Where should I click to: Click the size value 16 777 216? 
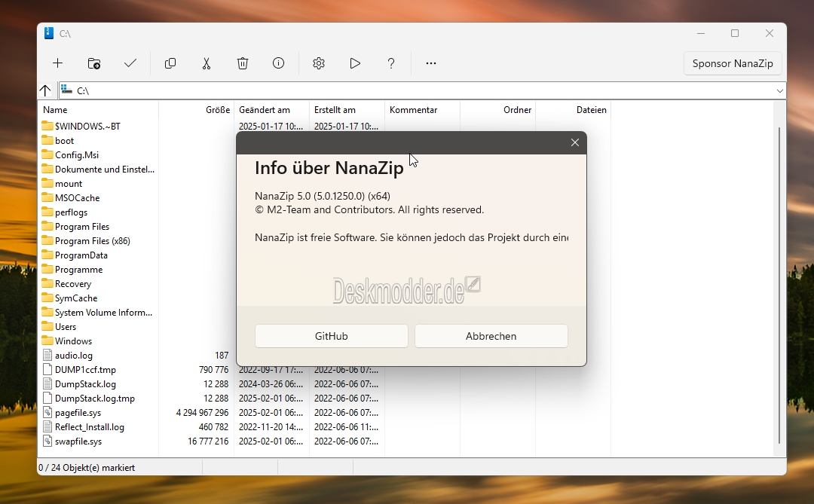[x=208, y=441]
